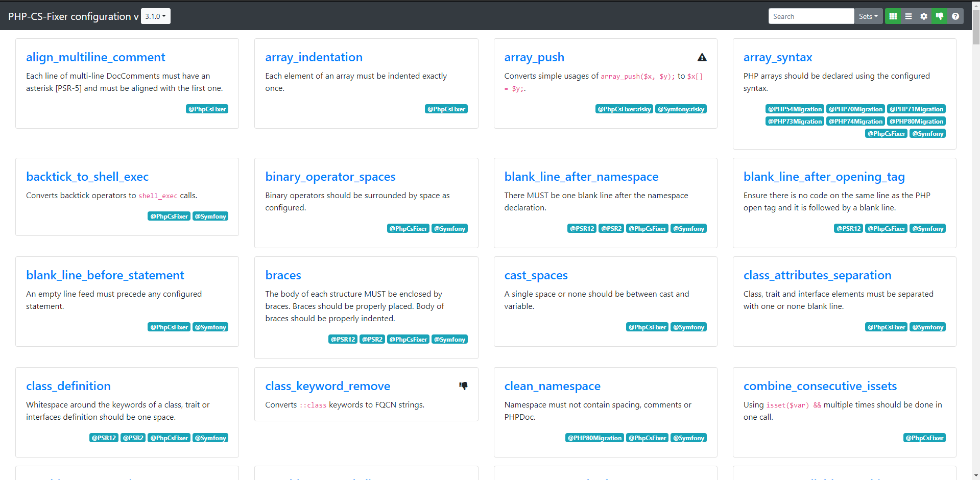
Task: Click the @PSR12 badge on blank_line_after_opening_tag
Action: (849, 229)
